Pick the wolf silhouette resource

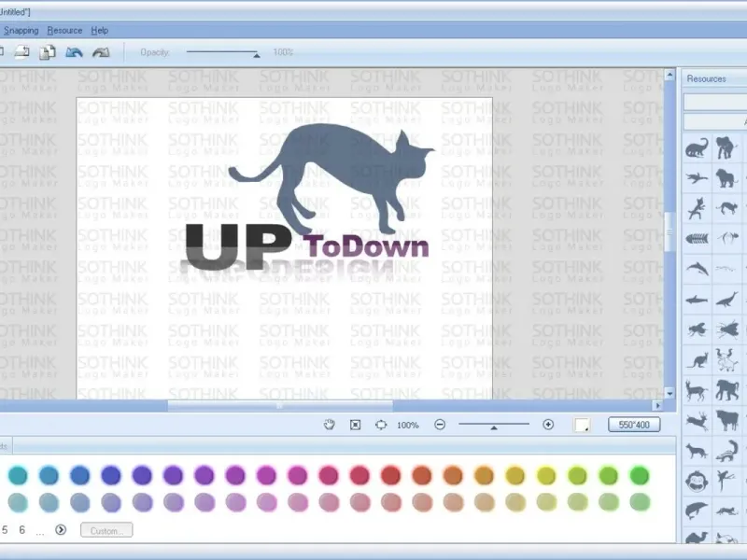tap(697, 451)
